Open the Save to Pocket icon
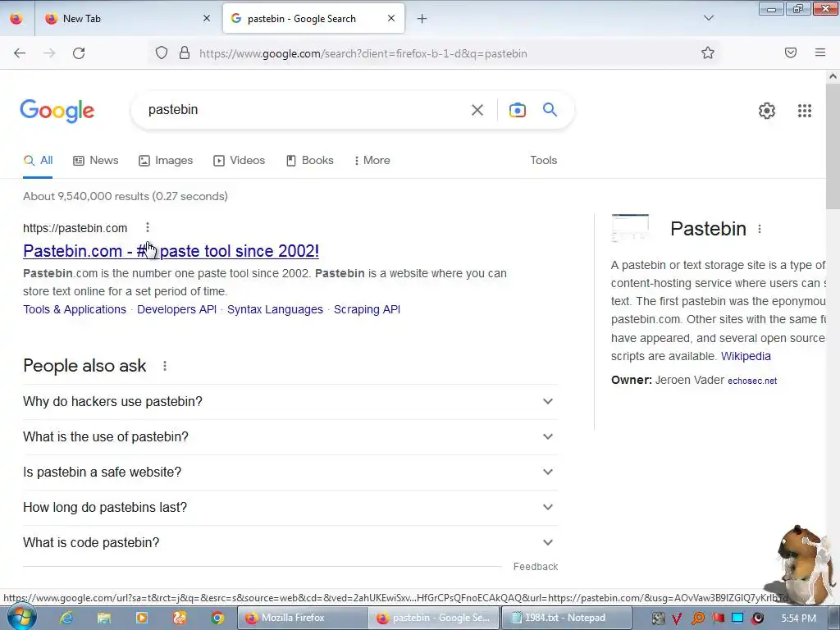This screenshot has height=630, width=840. click(790, 53)
